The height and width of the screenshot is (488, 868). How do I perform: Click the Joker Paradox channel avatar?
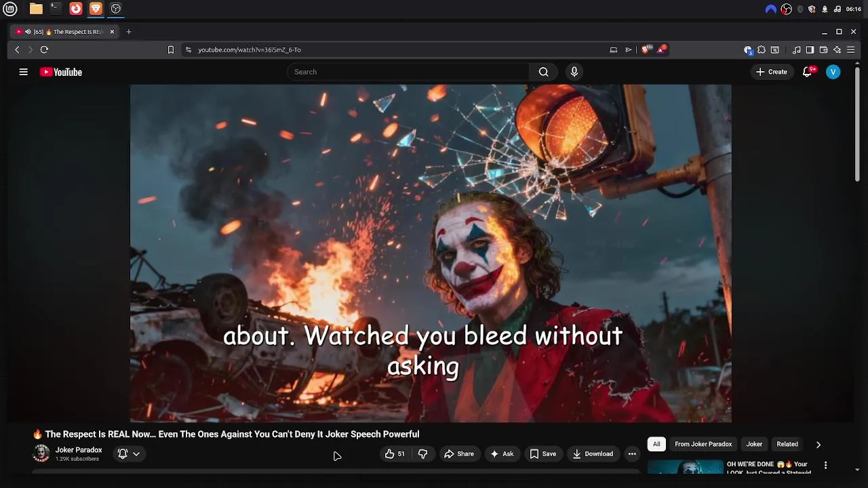point(41,453)
